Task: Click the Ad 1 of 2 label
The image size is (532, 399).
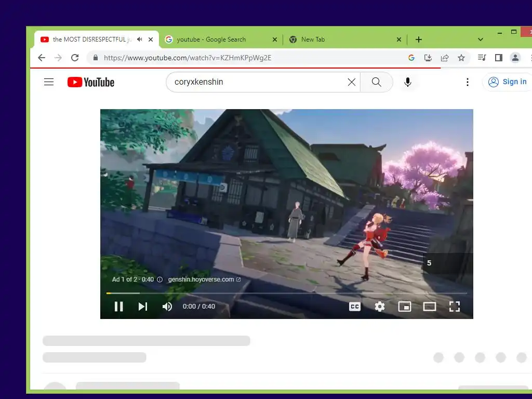Action: (133, 279)
